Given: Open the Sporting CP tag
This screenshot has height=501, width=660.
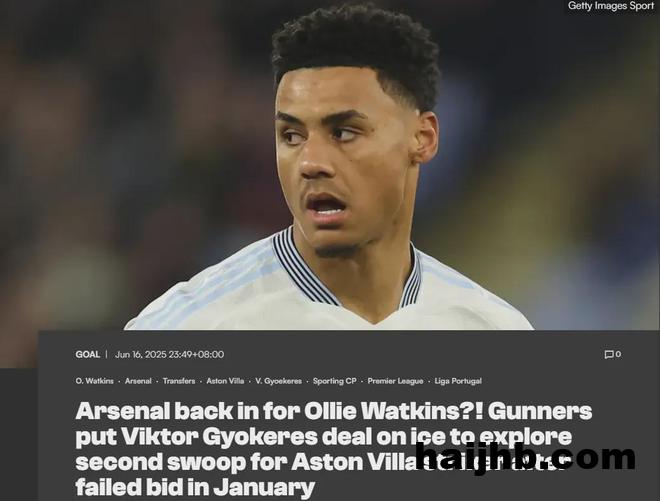Looking at the screenshot, I should coord(335,381).
